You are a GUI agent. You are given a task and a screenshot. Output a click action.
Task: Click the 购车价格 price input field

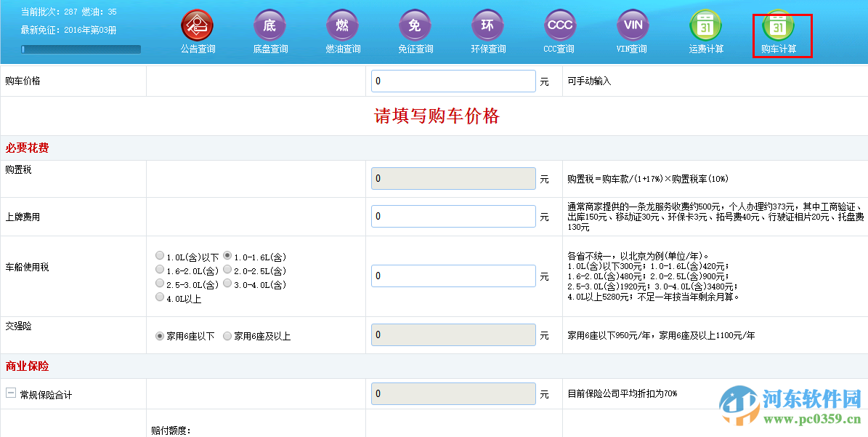point(453,81)
